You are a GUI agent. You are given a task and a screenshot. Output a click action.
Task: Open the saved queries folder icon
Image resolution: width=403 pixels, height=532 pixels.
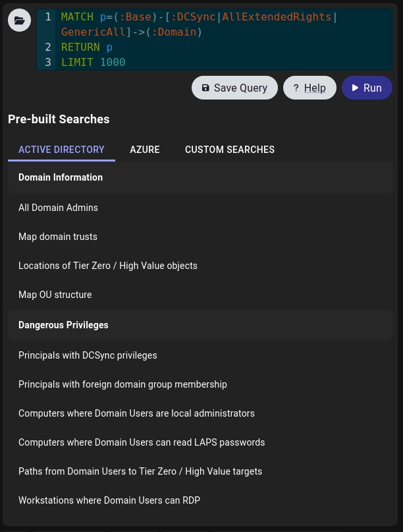click(20, 20)
